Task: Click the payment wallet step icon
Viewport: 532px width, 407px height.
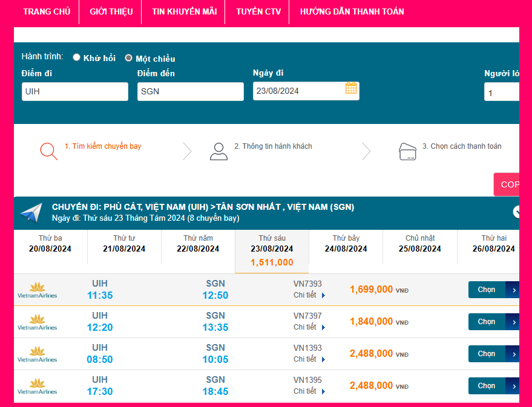Action: click(407, 151)
